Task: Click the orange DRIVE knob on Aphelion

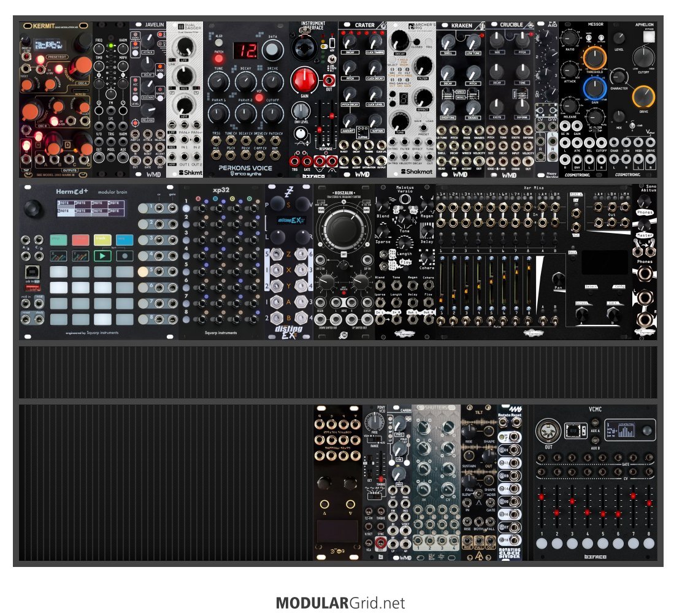Action: pos(644,97)
